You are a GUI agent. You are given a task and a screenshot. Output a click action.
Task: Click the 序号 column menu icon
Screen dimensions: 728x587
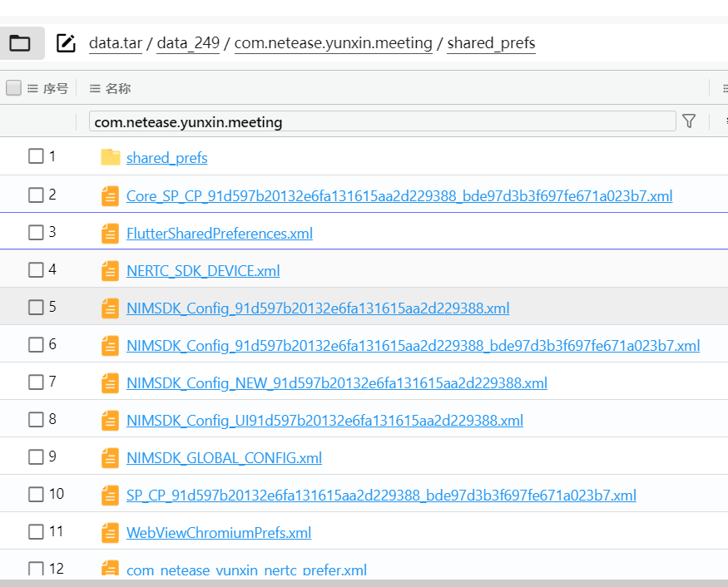[32, 88]
